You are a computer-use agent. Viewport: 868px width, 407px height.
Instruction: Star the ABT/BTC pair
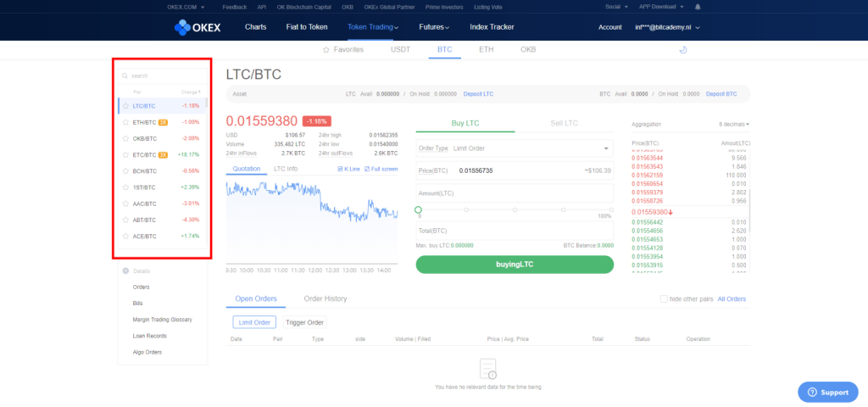pyautogui.click(x=125, y=220)
